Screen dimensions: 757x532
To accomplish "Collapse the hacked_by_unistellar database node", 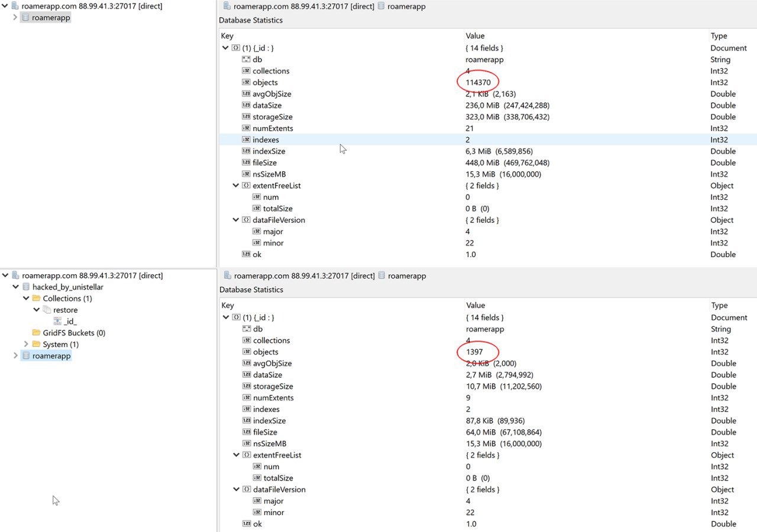I will [x=16, y=287].
